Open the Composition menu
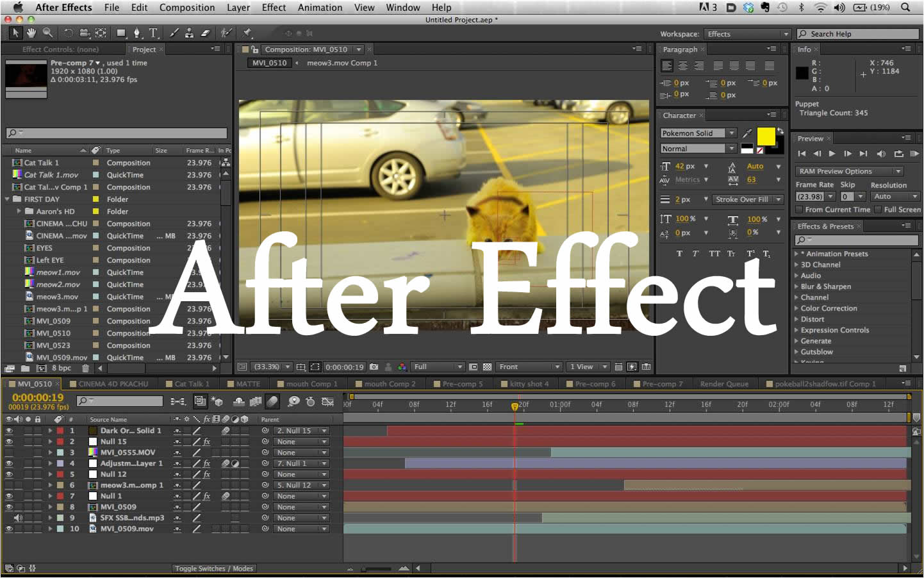924x578 pixels. [187, 8]
